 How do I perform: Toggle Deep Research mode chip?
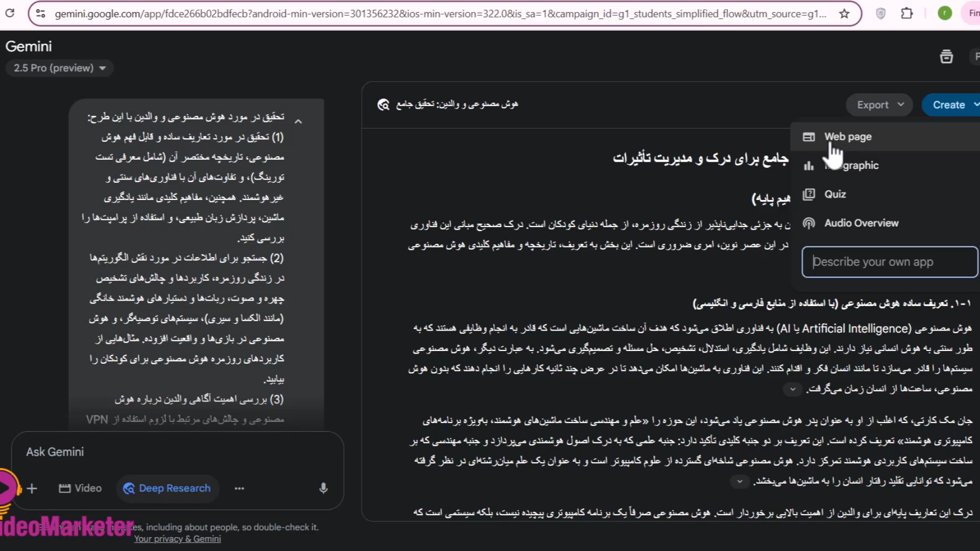pyautogui.click(x=167, y=488)
